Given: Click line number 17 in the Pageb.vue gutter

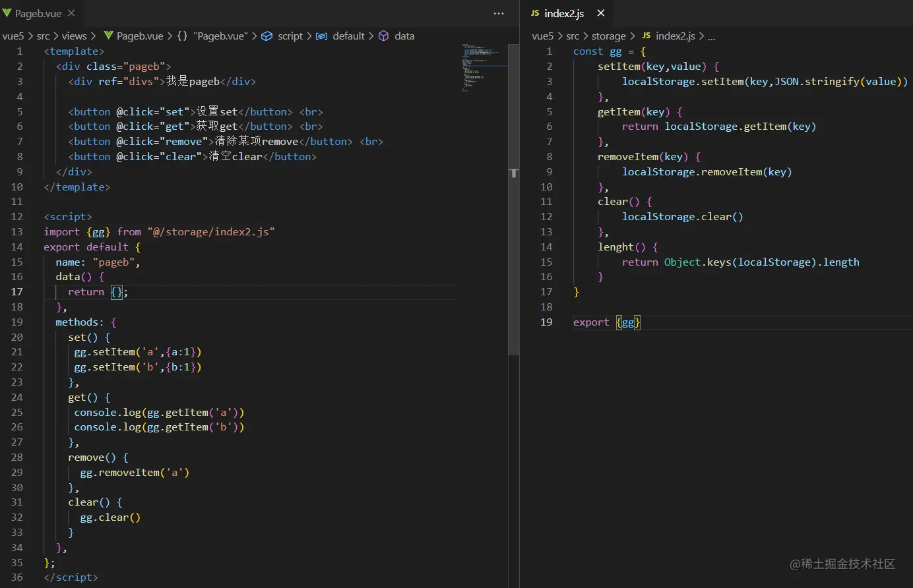Looking at the screenshot, I should click(17, 292).
